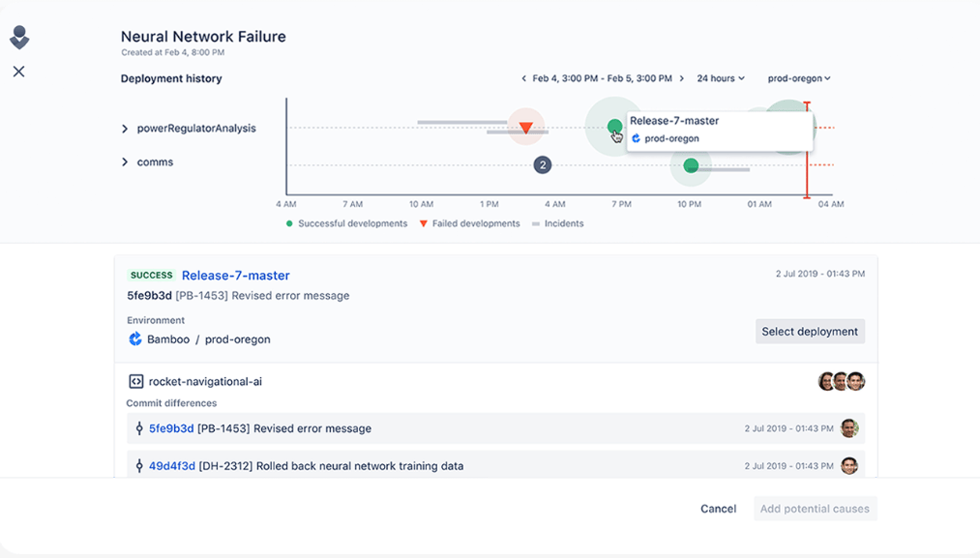Image resolution: width=980 pixels, height=558 pixels.
Task: Click the rocket-navigational-ai repository code icon
Action: 135,382
